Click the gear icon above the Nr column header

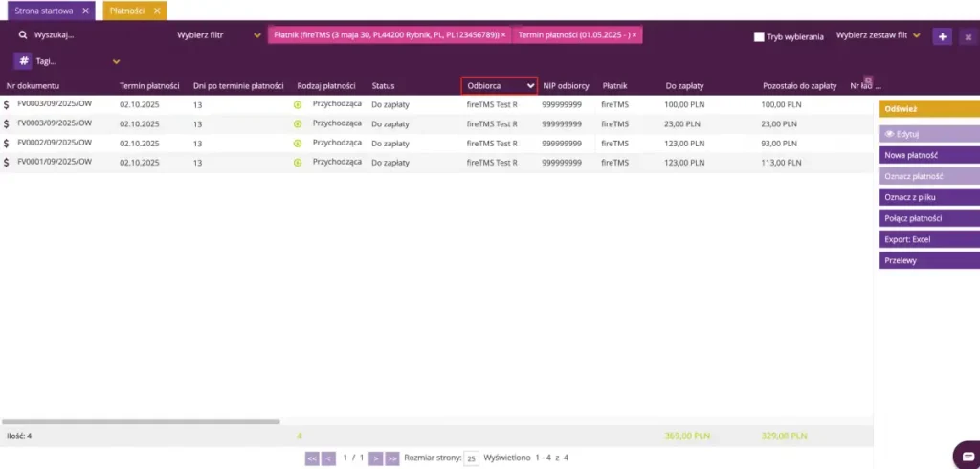tap(868, 80)
